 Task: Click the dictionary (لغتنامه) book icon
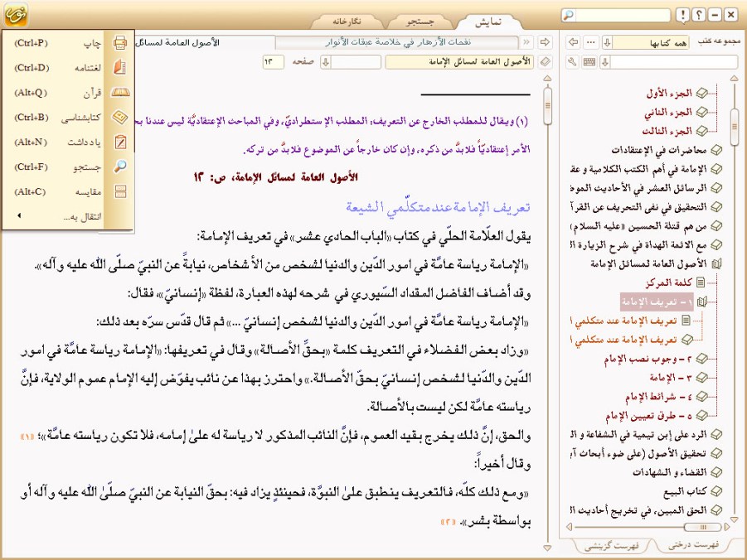pyautogui.click(x=120, y=67)
